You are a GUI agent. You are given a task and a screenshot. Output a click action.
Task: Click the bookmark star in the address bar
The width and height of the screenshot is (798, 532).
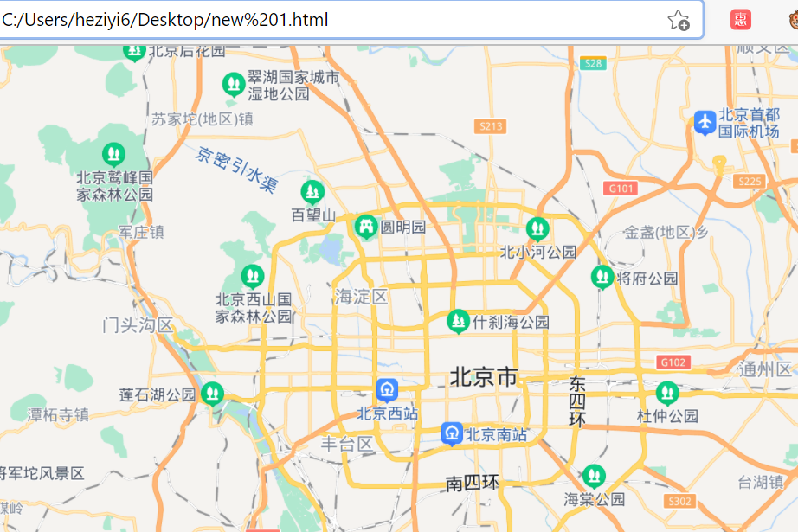tap(677, 18)
